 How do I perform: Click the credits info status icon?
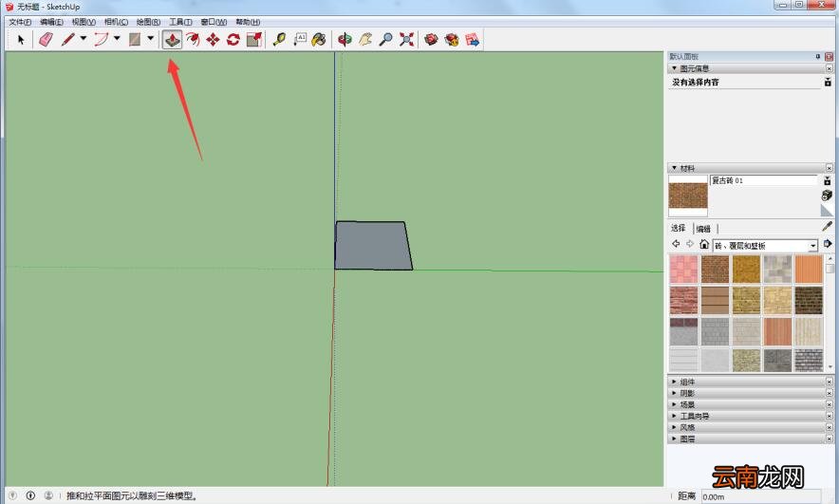point(30,496)
